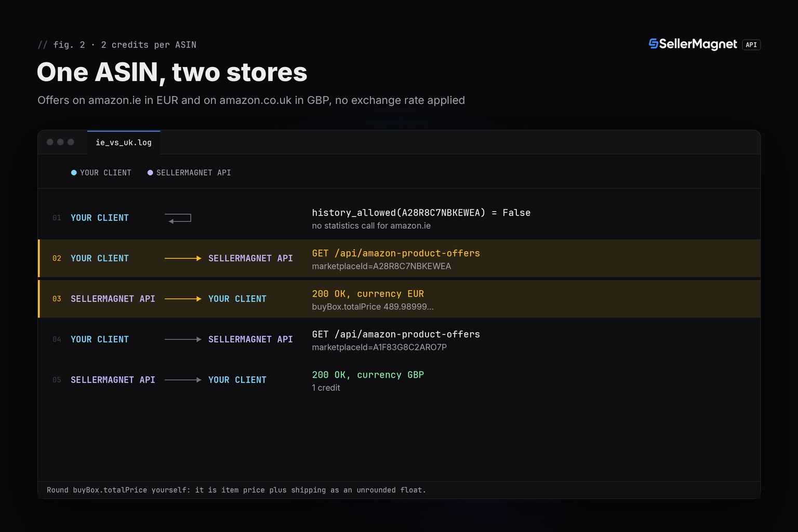Screen dimensions: 798x532
Task: Click SELLERMAGNET API sender in row 03
Action: point(113,299)
